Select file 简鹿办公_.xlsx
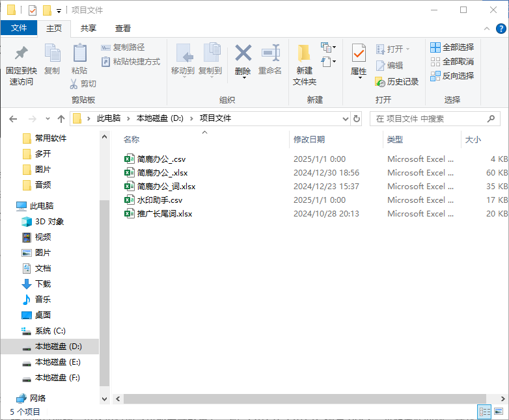 coord(156,173)
